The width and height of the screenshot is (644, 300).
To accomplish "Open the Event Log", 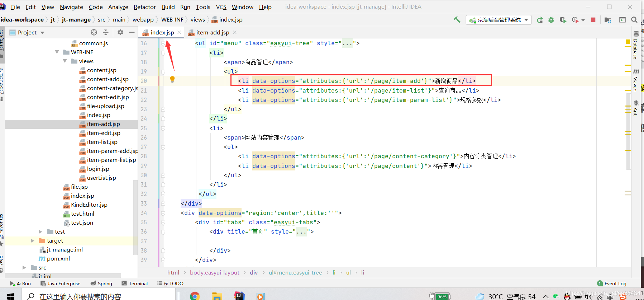I will [612, 283].
